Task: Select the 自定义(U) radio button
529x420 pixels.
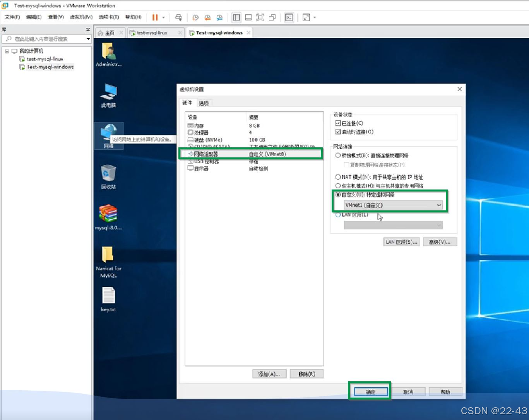Action: point(338,195)
